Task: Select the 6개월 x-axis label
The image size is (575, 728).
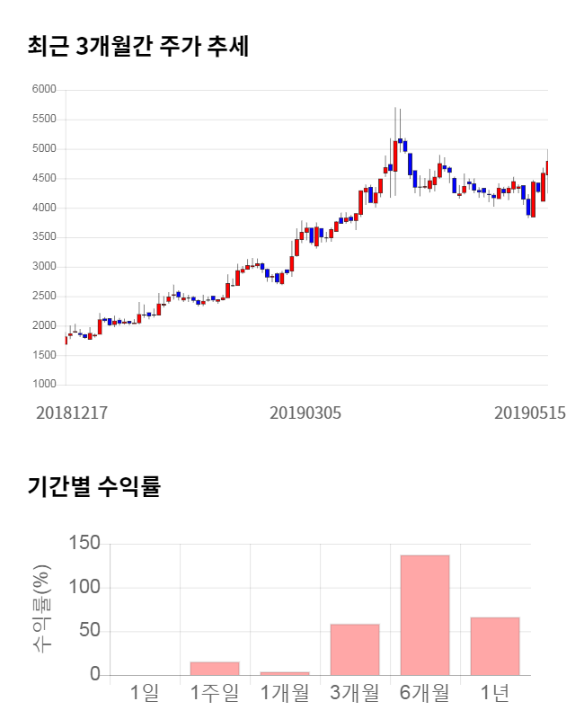Action: coord(424,693)
